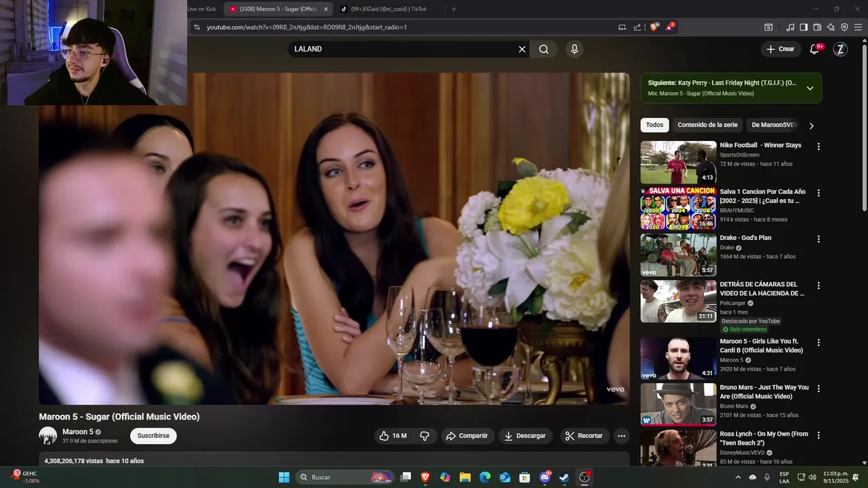Click Brave Shields lion icon
868x488 pixels.
click(x=654, y=27)
